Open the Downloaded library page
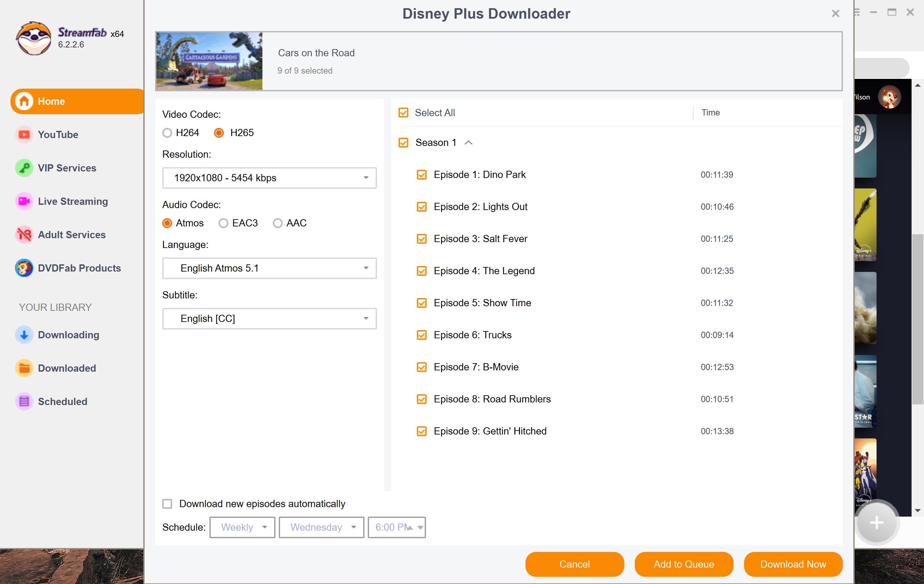 click(67, 368)
